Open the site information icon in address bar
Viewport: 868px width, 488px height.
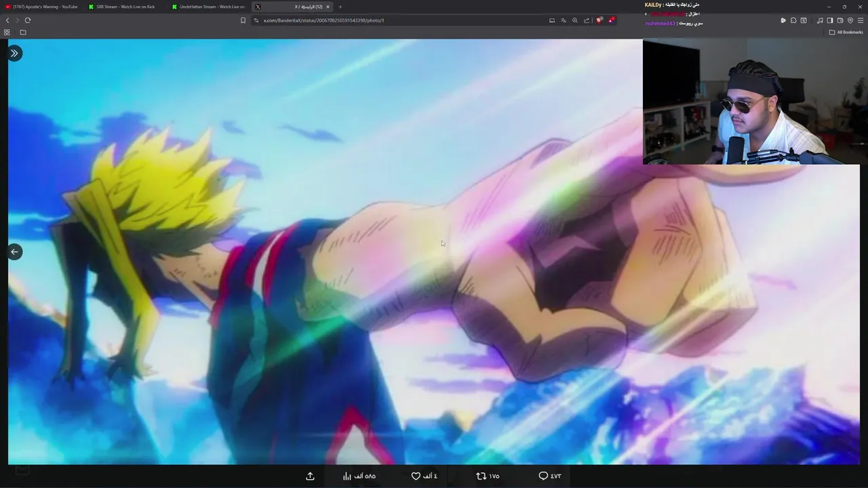tap(256, 20)
